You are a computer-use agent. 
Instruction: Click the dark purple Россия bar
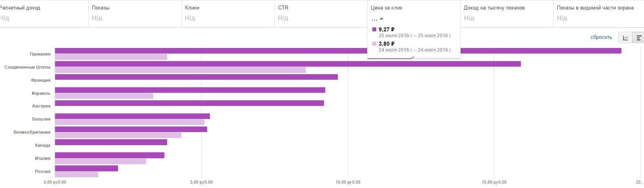[x=86, y=169]
